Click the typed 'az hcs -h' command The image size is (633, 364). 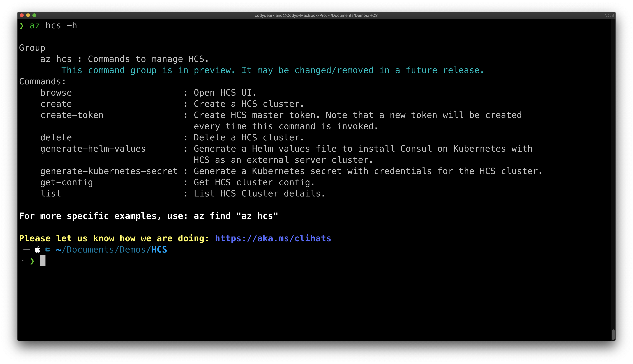click(53, 26)
